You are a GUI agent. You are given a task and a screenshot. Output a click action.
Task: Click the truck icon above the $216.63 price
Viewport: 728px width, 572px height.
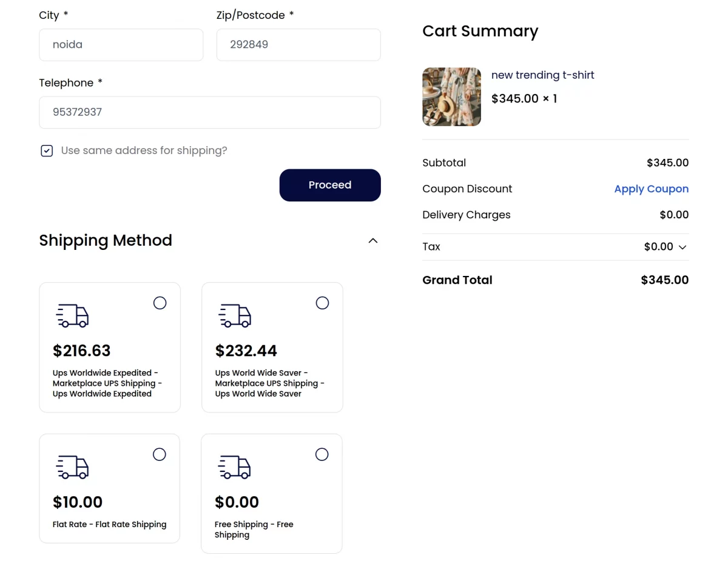click(73, 315)
